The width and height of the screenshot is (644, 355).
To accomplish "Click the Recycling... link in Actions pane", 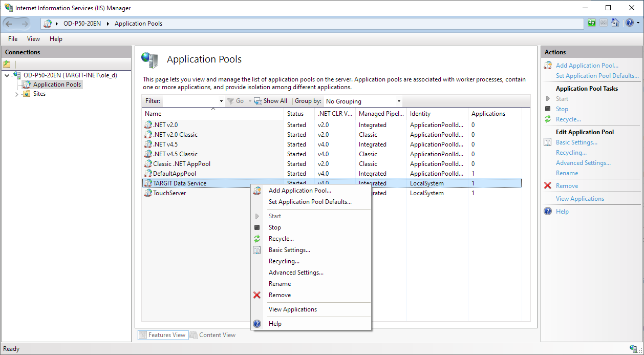I will (571, 153).
